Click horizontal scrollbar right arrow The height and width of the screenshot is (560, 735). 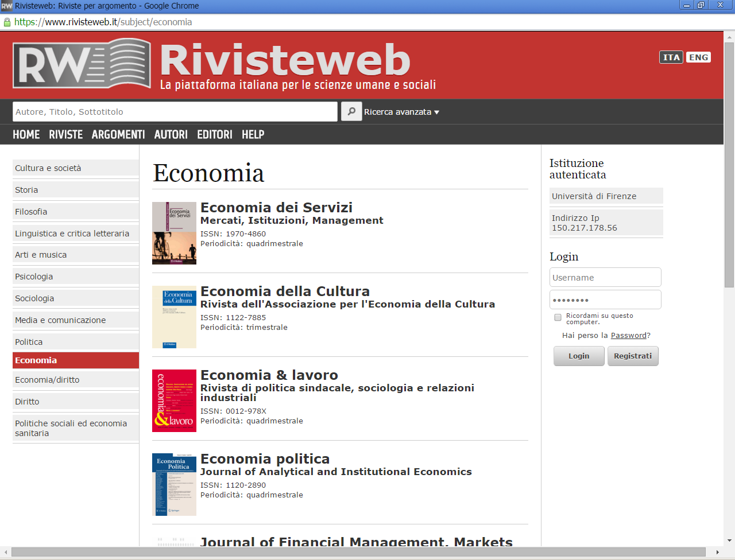(x=717, y=552)
